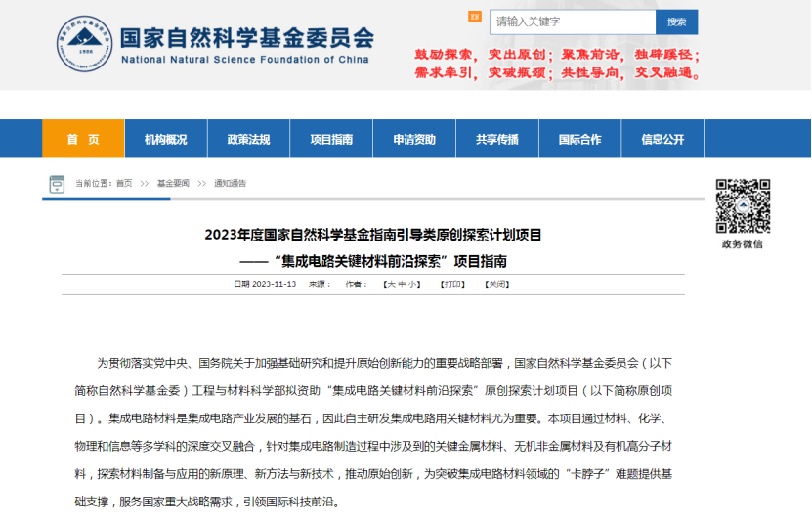Switch to English with the EN icon
Screen dimensions: 812x525
[475, 17]
